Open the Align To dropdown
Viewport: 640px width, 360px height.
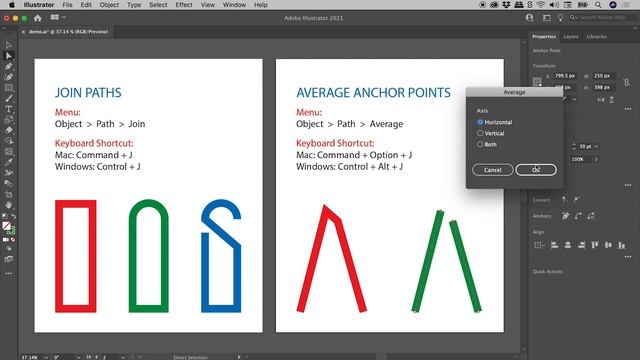click(x=539, y=245)
